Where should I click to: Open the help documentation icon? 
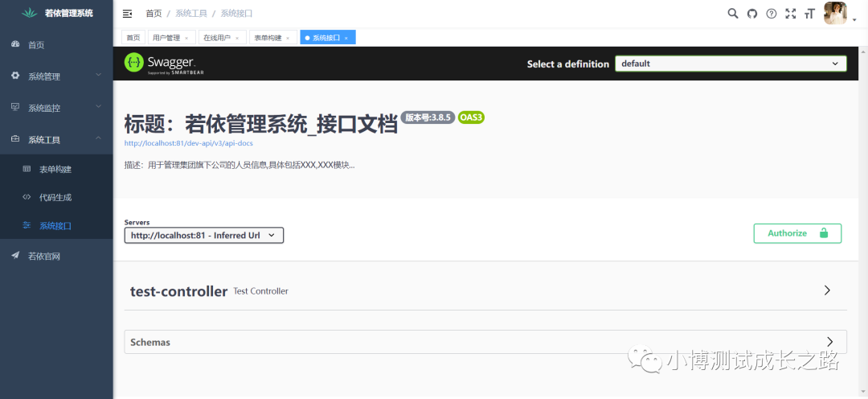771,14
